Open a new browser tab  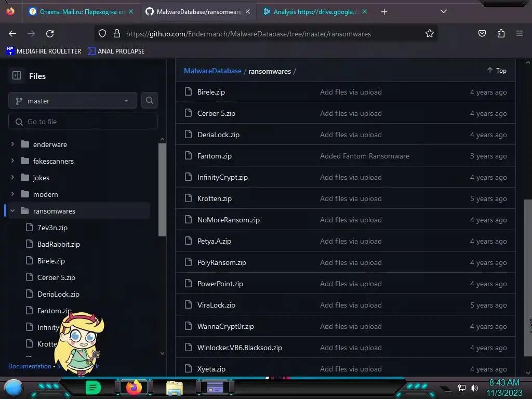click(384, 12)
